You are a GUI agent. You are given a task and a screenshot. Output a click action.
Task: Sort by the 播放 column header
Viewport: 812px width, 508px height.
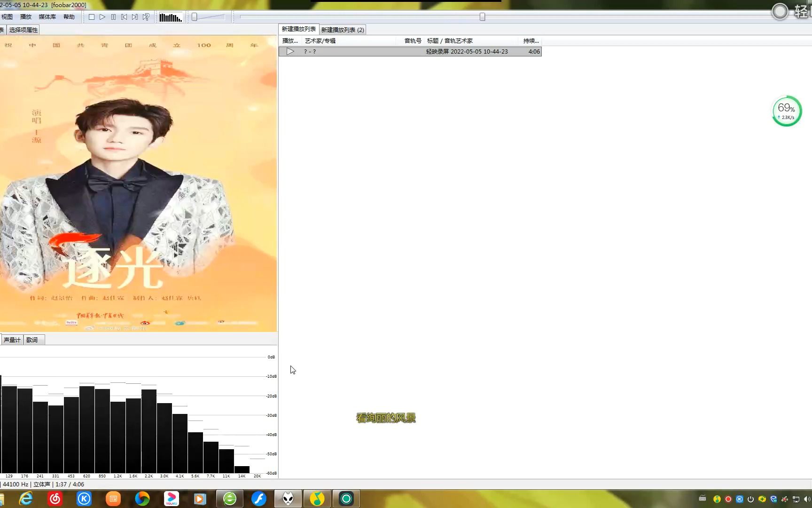290,41
